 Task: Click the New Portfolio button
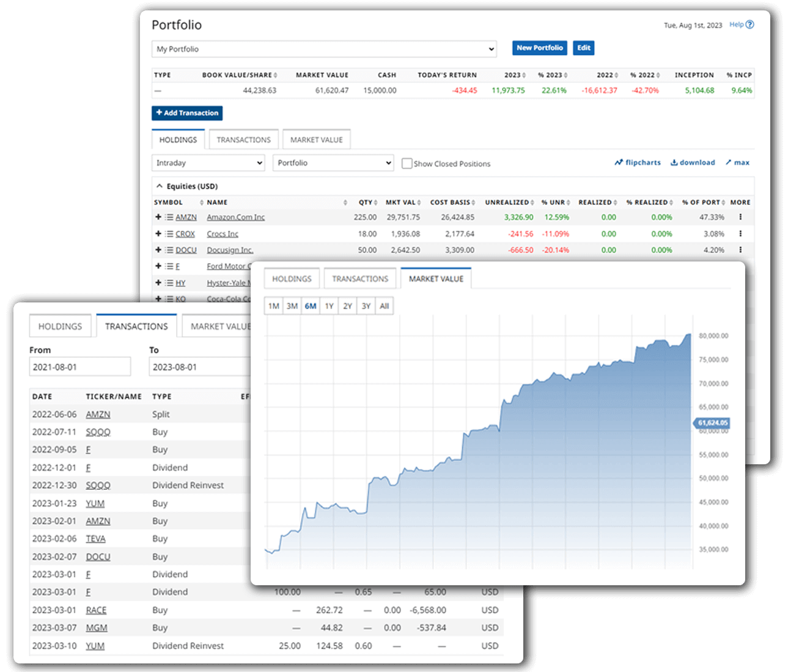pos(539,48)
